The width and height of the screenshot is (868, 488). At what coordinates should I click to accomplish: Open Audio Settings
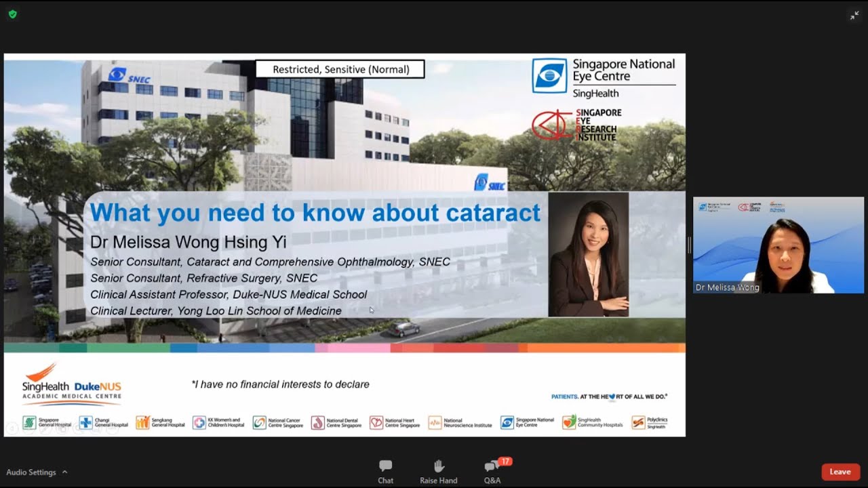[31, 472]
